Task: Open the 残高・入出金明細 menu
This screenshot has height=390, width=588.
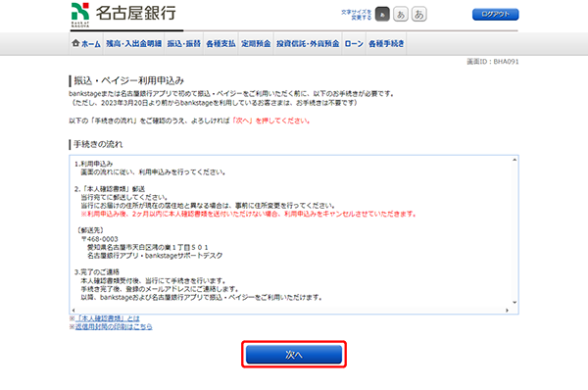Action: click(x=133, y=44)
